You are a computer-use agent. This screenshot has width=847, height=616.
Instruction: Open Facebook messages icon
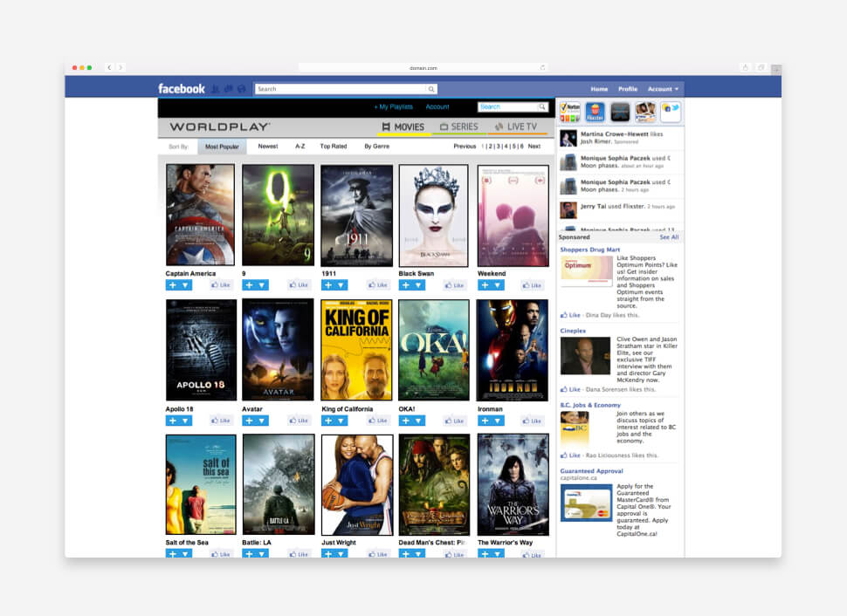tap(229, 88)
